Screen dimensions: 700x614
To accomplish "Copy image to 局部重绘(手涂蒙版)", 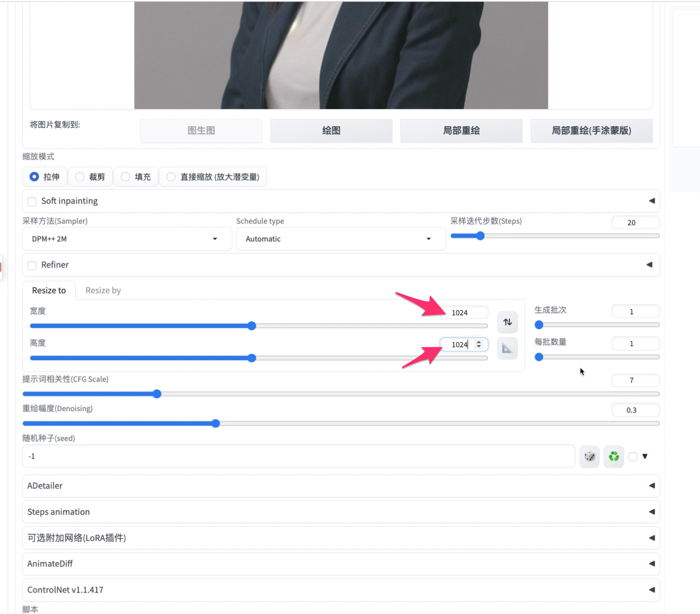I will [591, 131].
